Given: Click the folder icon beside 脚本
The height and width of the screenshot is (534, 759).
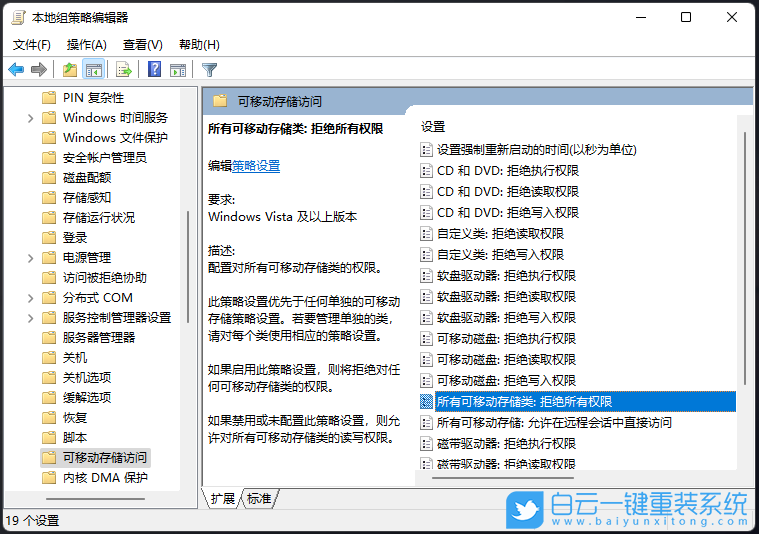Looking at the screenshot, I should coord(49,438).
